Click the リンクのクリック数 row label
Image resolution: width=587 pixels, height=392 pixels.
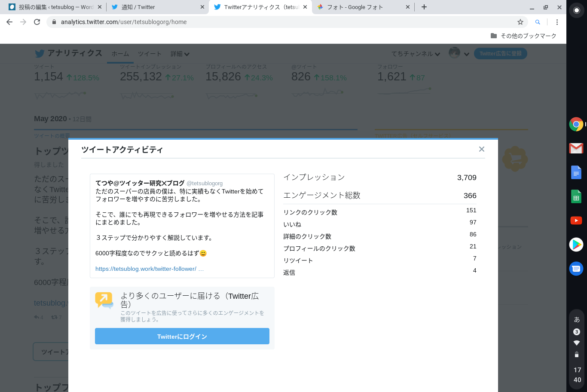(x=310, y=212)
